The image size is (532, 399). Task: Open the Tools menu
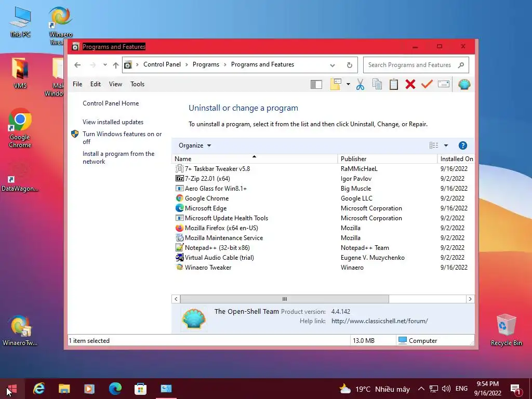137,84
